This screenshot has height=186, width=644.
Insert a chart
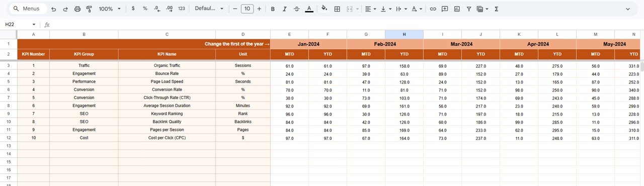[457, 9]
